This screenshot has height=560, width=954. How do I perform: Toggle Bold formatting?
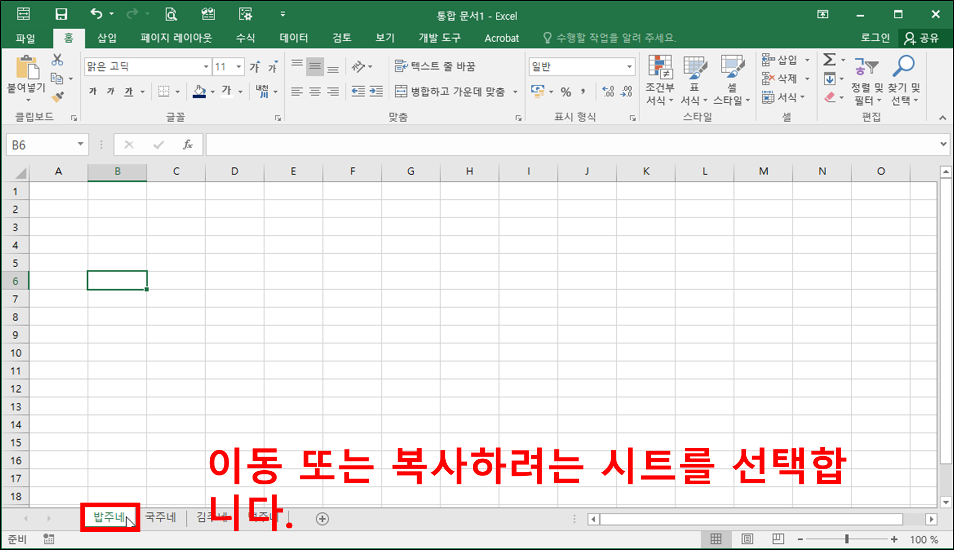pyautogui.click(x=93, y=91)
